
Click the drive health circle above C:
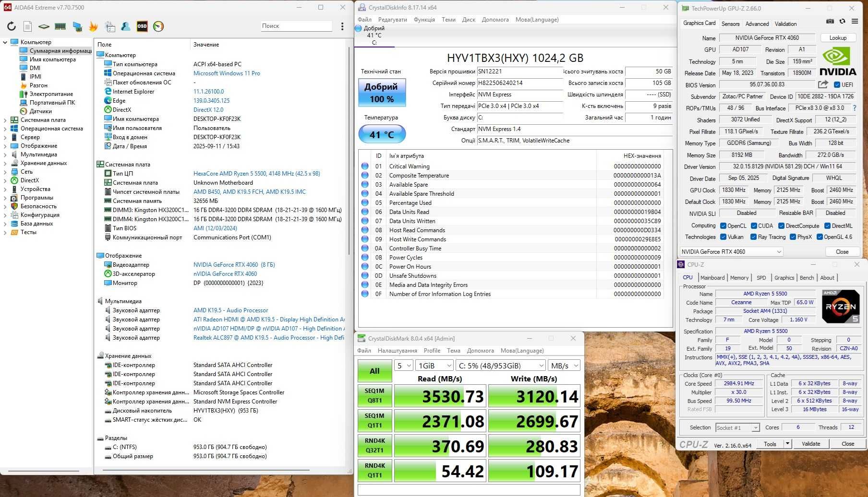[x=358, y=28]
